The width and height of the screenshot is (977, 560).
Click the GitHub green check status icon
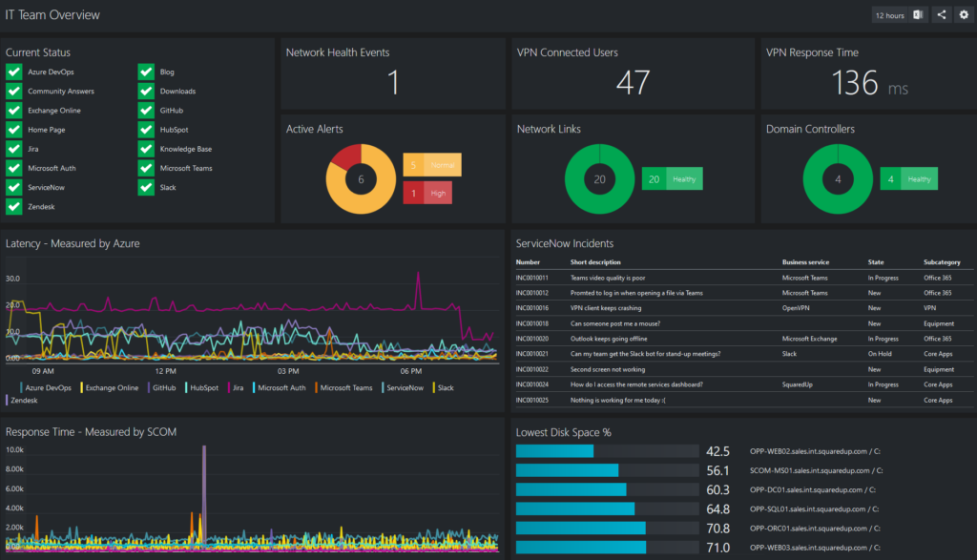(x=146, y=111)
